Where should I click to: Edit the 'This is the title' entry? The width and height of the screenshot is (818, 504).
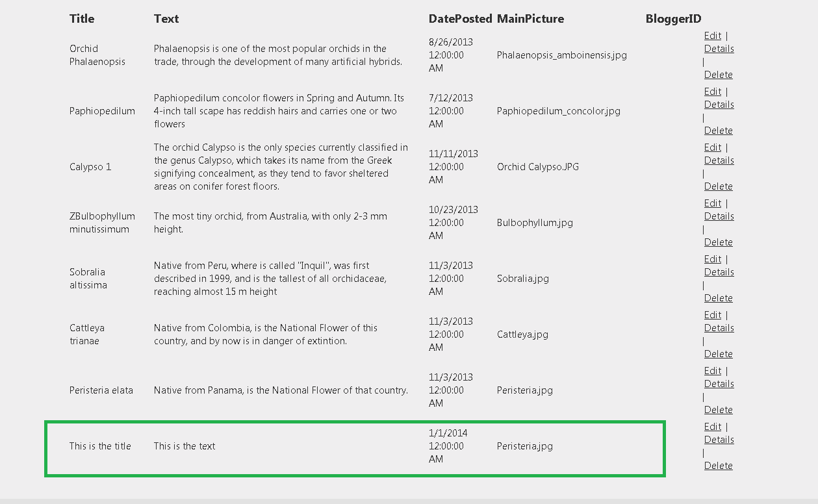pos(712,427)
